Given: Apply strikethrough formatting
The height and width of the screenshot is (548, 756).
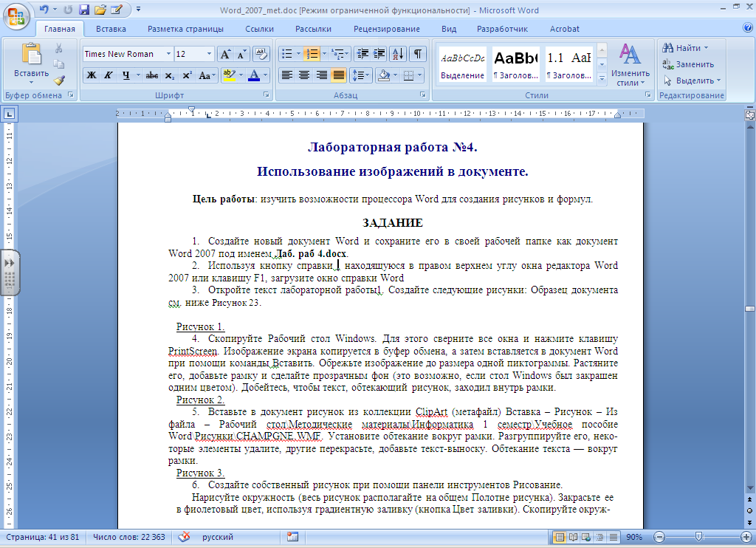Looking at the screenshot, I should pyautogui.click(x=152, y=75).
